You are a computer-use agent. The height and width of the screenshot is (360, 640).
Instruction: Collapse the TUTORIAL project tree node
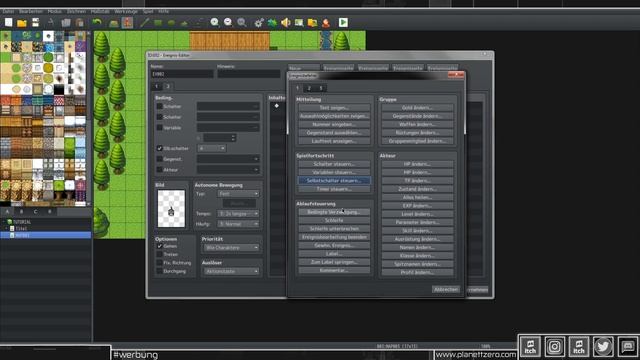[5, 222]
